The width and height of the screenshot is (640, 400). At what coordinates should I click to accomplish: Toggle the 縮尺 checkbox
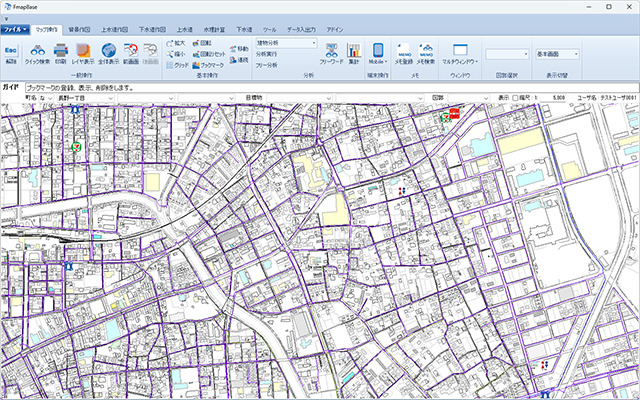(x=516, y=97)
